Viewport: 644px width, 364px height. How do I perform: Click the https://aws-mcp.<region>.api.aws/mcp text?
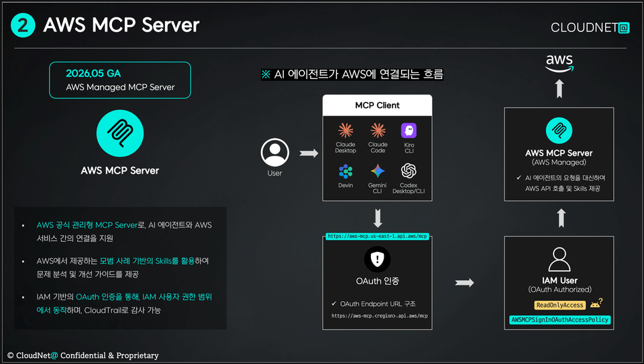(x=380, y=316)
